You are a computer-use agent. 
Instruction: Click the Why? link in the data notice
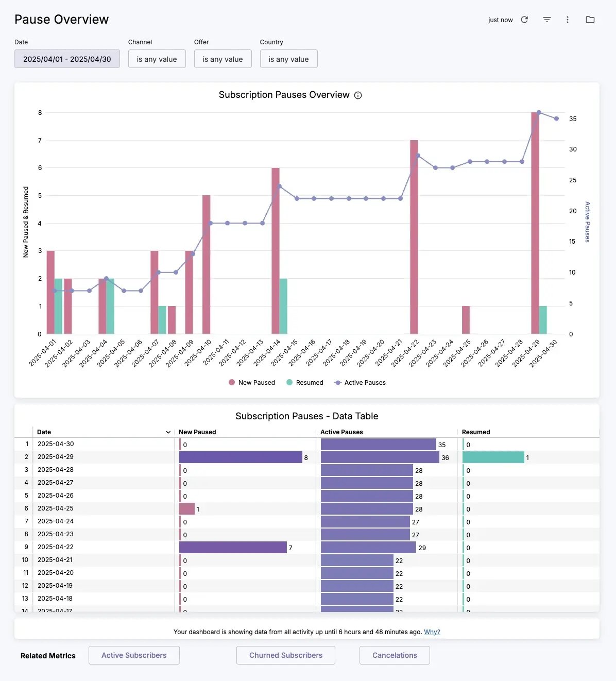pos(432,632)
